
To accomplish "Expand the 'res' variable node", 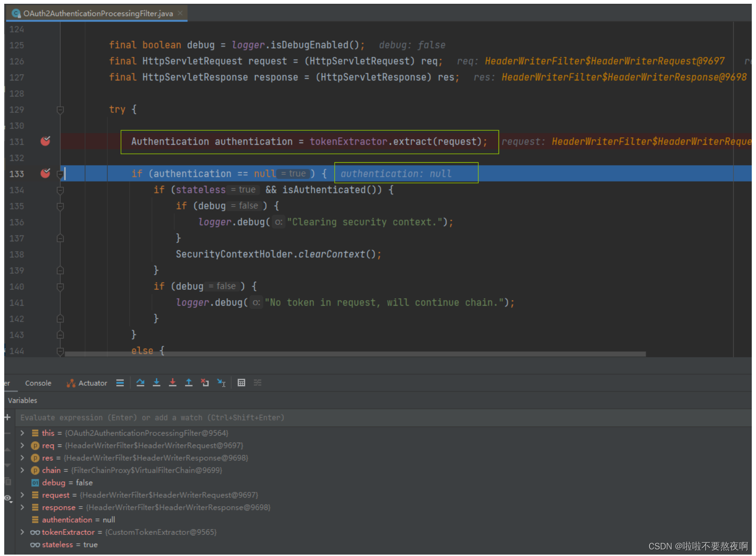I will point(22,458).
